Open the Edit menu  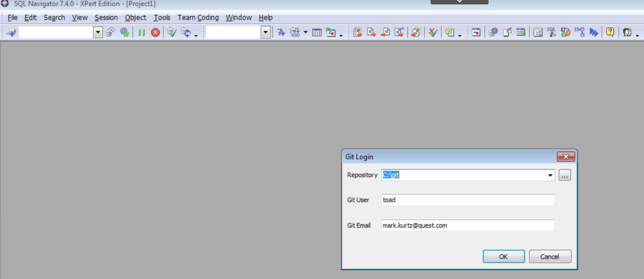point(30,18)
